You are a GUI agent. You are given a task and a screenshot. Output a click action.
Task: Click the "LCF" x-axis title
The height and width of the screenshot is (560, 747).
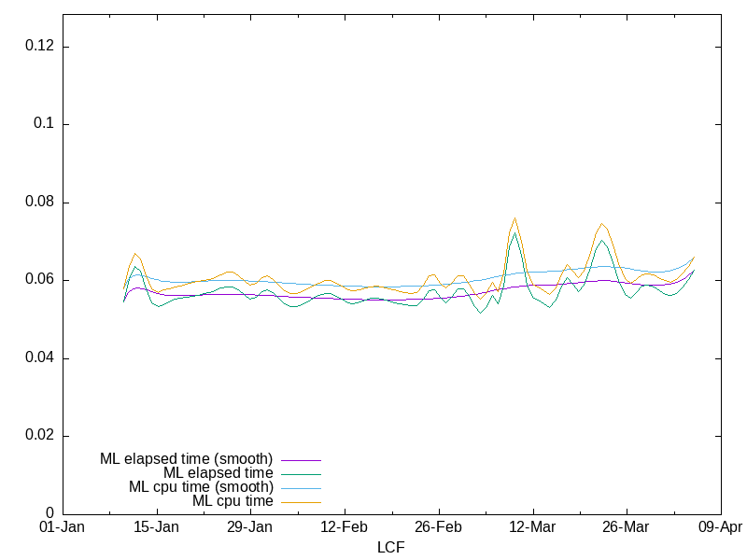(x=390, y=547)
